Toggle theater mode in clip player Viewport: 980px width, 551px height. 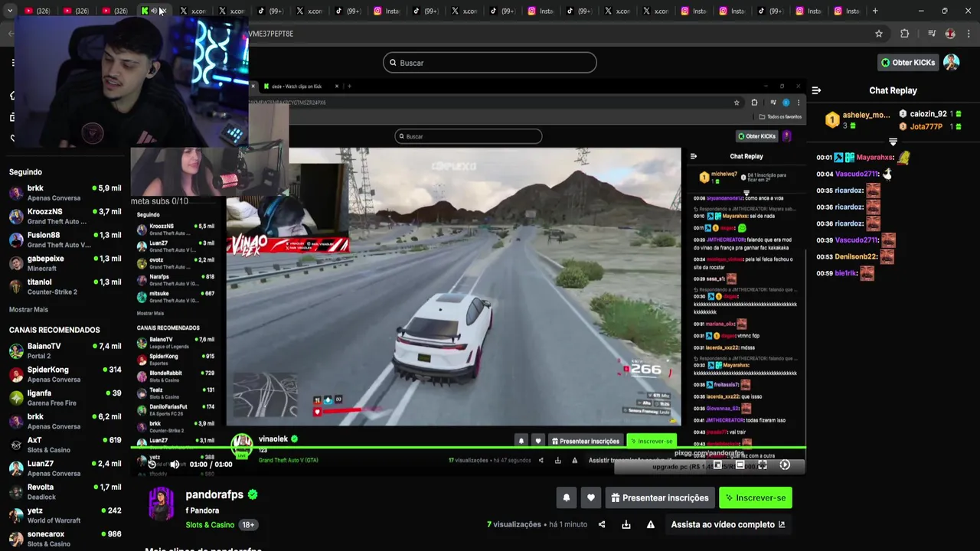point(740,465)
